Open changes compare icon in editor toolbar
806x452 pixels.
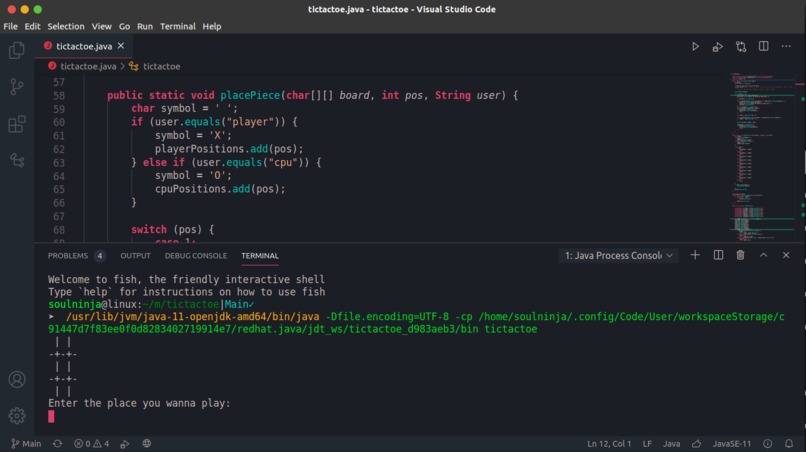741,47
